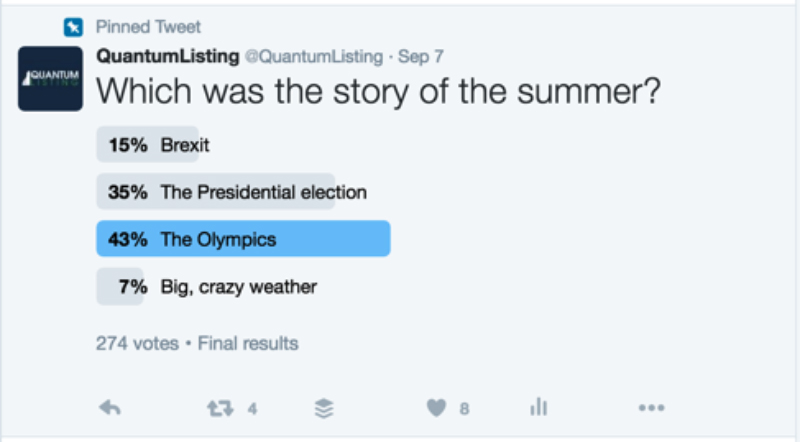Image resolution: width=800 pixels, height=442 pixels.
Task: Click the highlighted Olympics poll bar
Action: [243, 240]
